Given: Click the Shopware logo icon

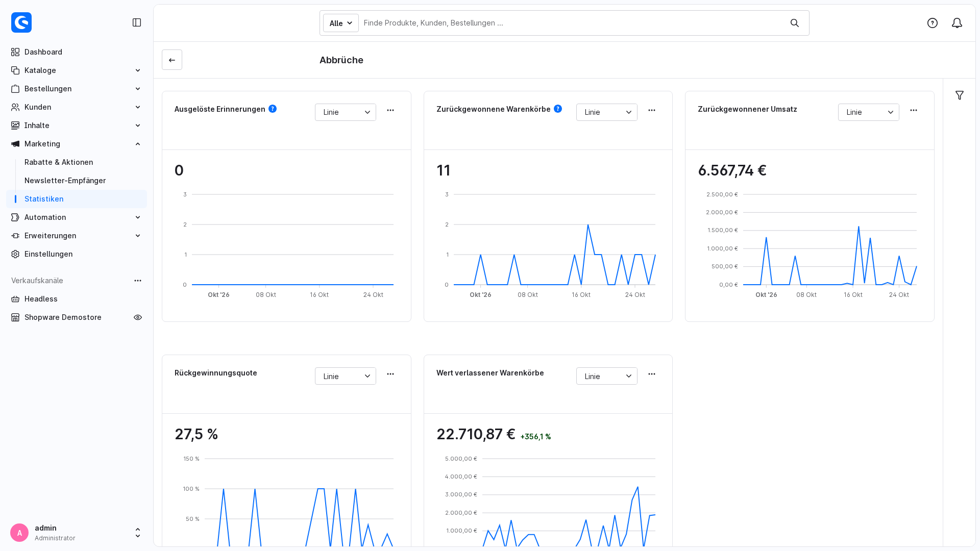Looking at the screenshot, I should tap(21, 22).
